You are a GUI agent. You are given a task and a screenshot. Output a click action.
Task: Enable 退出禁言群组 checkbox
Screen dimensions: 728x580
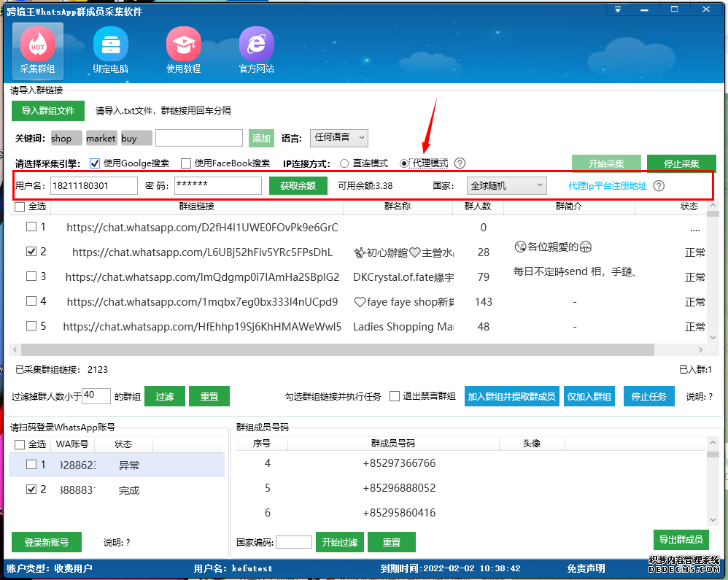[395, 396]
